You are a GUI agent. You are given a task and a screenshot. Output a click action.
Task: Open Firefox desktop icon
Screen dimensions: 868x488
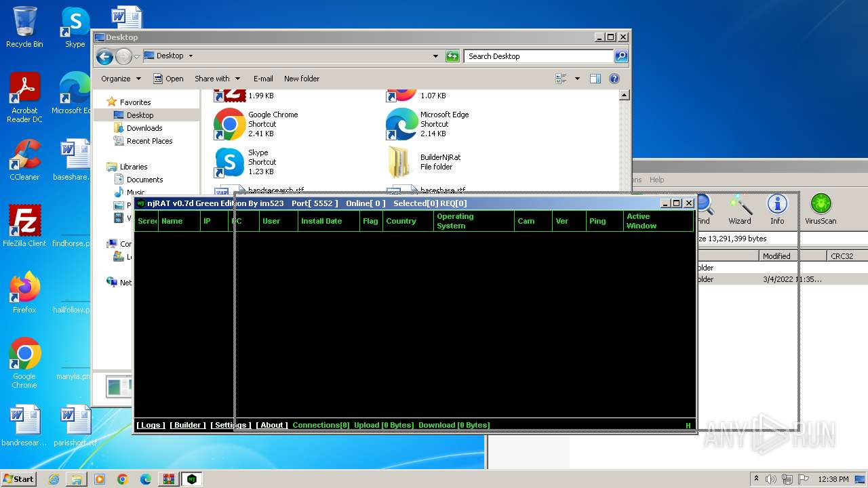24,293
